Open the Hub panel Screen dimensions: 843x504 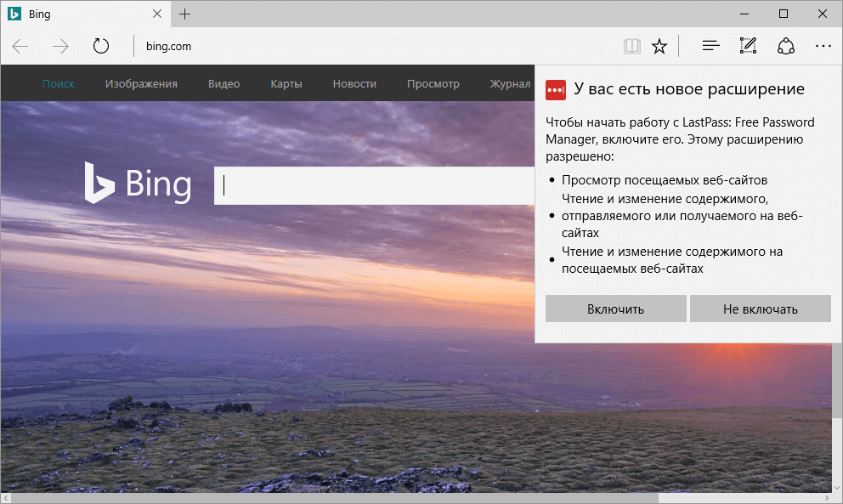(x=710, y=46)
